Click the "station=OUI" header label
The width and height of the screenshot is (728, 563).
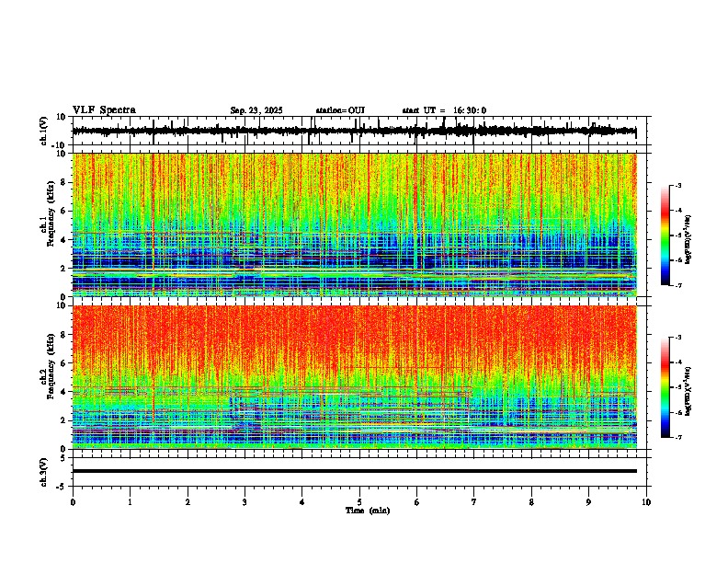(340, 110)
